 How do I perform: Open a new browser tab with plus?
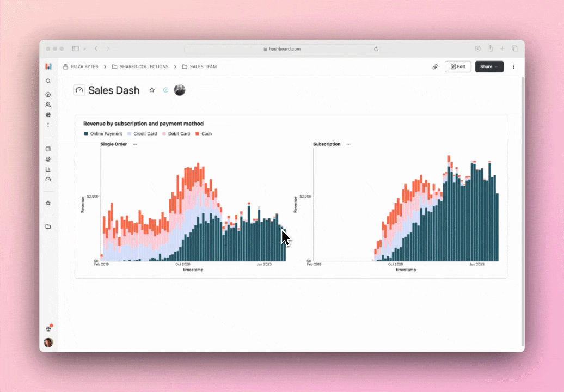(x=502, y=48)
